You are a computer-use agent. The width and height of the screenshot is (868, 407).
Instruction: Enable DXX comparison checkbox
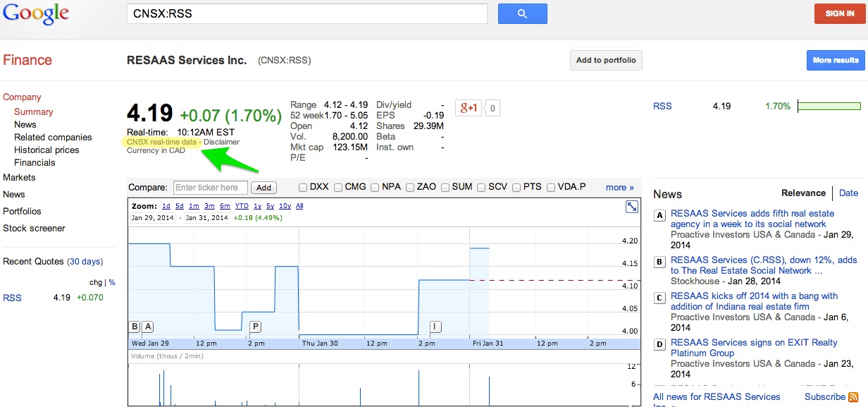(x=303, y=188)
